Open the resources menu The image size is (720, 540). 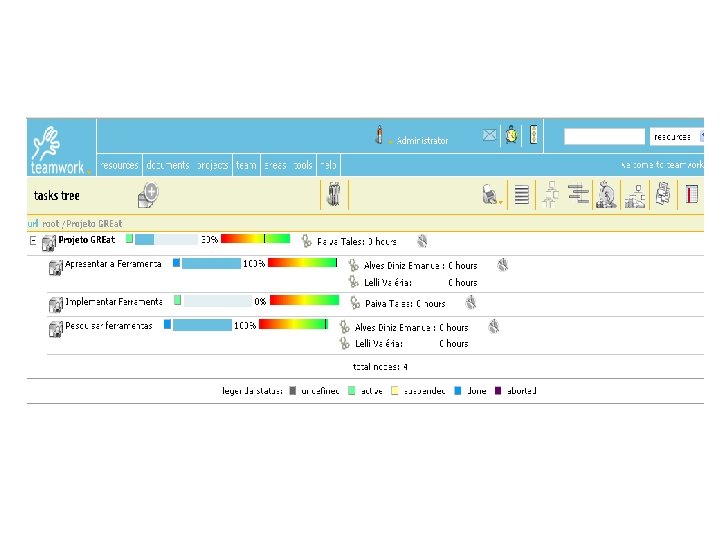(119, 165)
